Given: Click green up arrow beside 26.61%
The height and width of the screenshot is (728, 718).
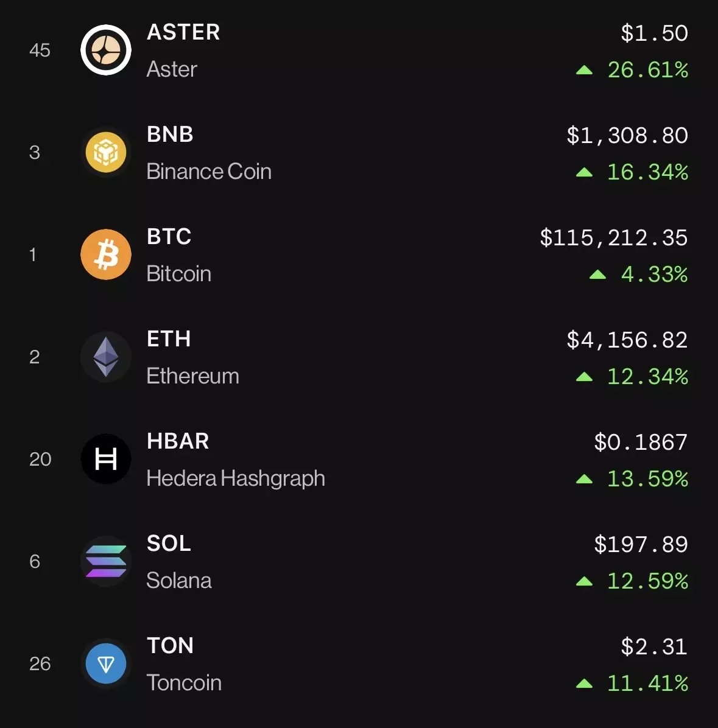Looking at the screenshot, I should (x=584, y=71).
